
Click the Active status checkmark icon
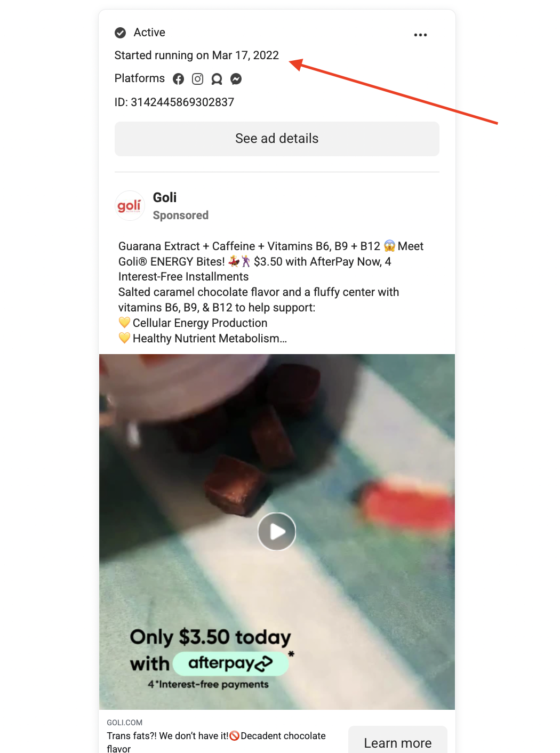click(x=121, y=33)
